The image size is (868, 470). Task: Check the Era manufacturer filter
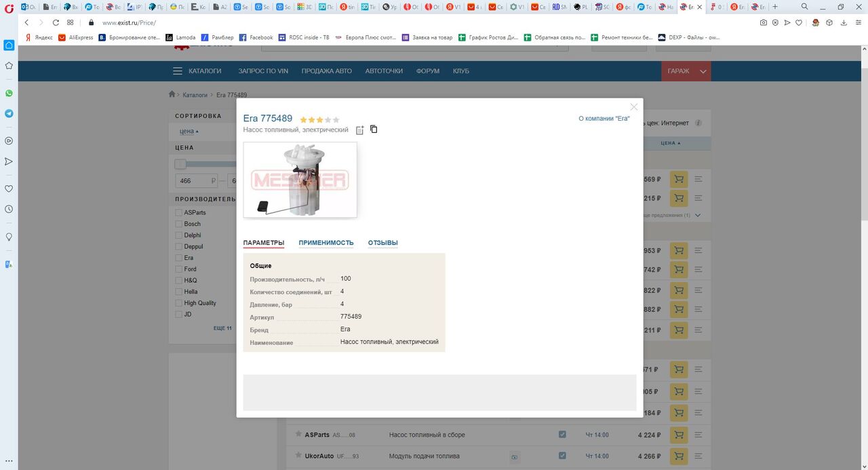pos(179,258)
